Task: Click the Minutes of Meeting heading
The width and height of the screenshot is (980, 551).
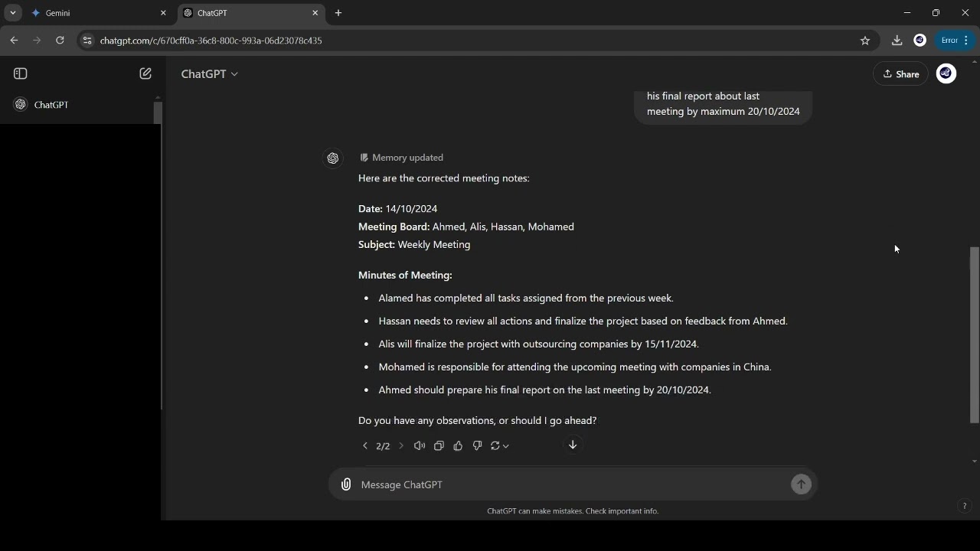Action: [x=405, y=275]
